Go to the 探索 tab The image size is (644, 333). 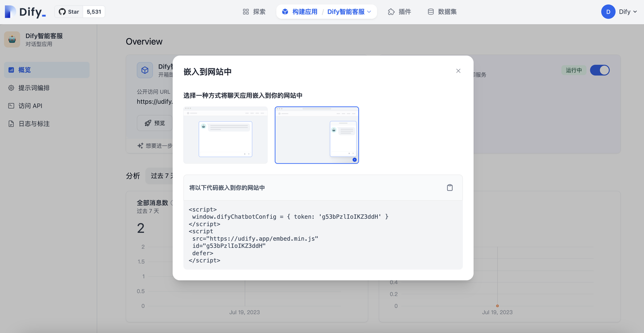click(254, 12)
